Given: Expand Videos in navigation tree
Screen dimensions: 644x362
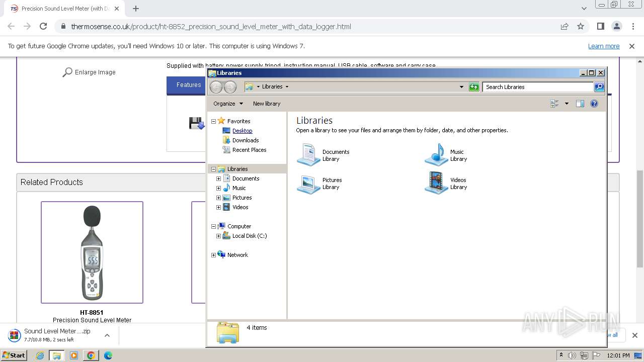Looking at the screenshot, I should (x=218, y=207).
